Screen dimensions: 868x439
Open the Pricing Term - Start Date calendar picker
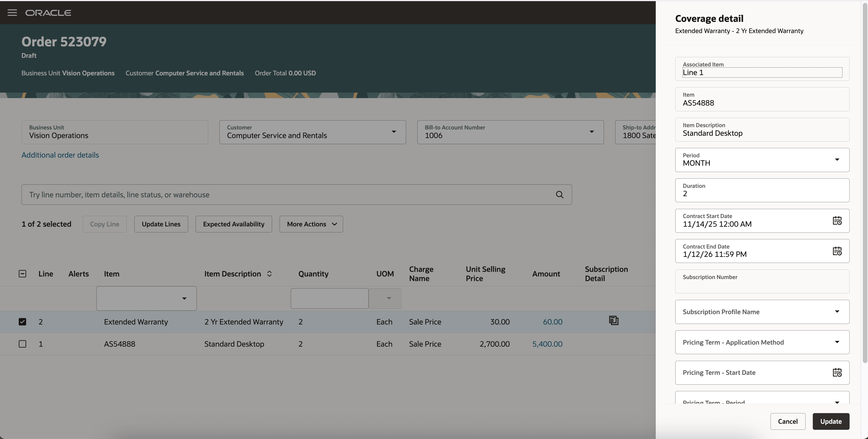click(x=838, y=372)
